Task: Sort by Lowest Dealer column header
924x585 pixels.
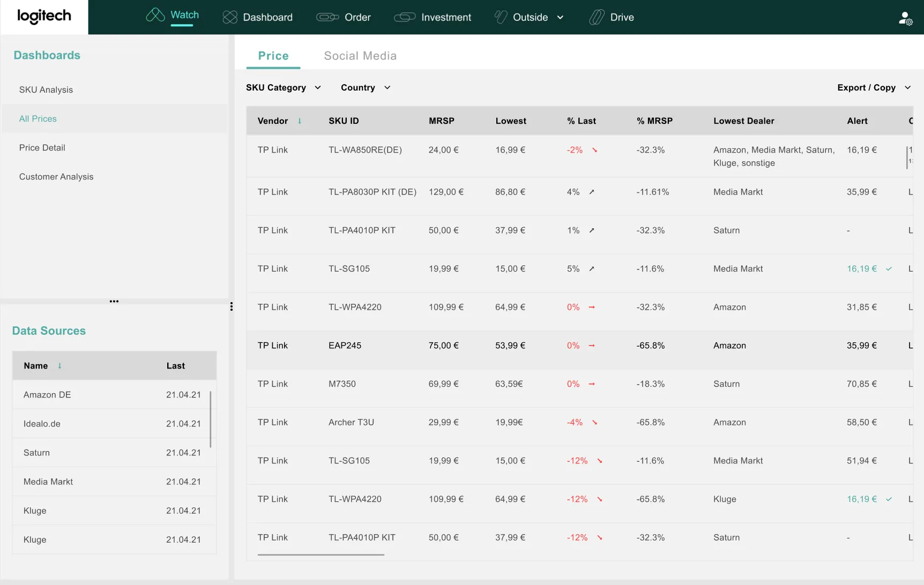Action: [x=744, y=121]
